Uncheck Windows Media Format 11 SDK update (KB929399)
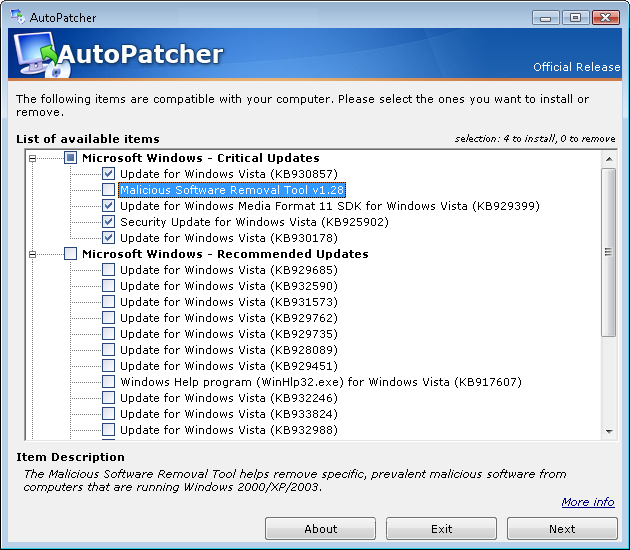Image resolution: width=630 pixels, height=550 pixels. coord(108,206)
